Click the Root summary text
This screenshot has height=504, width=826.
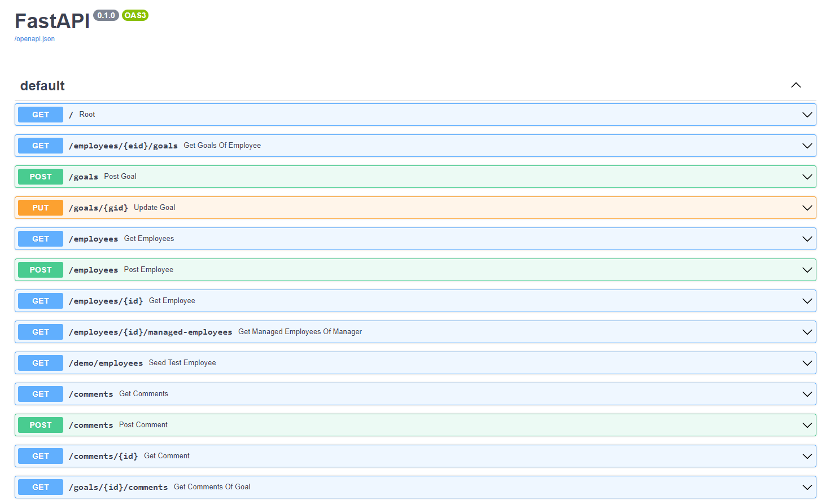point(87,114)
